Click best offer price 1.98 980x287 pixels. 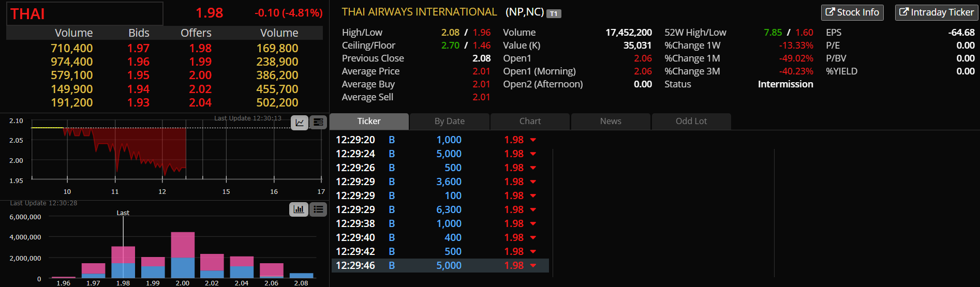[200, 49]
